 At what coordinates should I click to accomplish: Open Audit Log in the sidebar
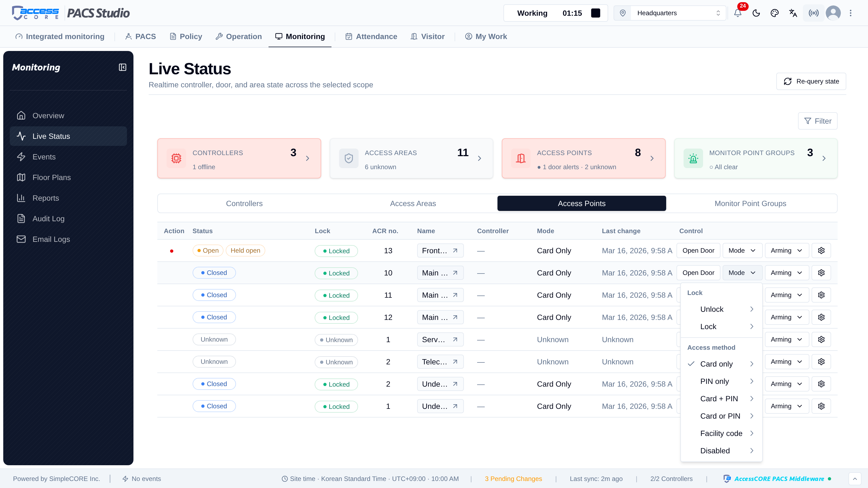coord(68,219)
